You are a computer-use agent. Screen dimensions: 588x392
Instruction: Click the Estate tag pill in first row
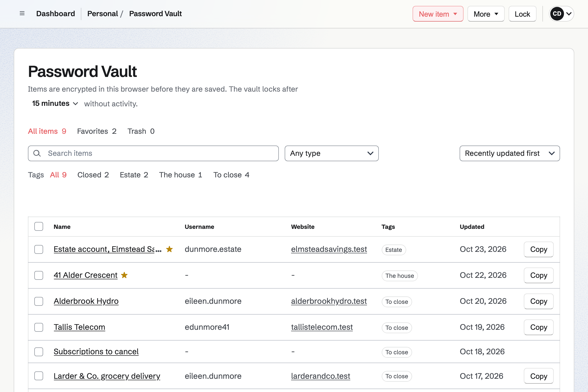click(x=393, y=250)
